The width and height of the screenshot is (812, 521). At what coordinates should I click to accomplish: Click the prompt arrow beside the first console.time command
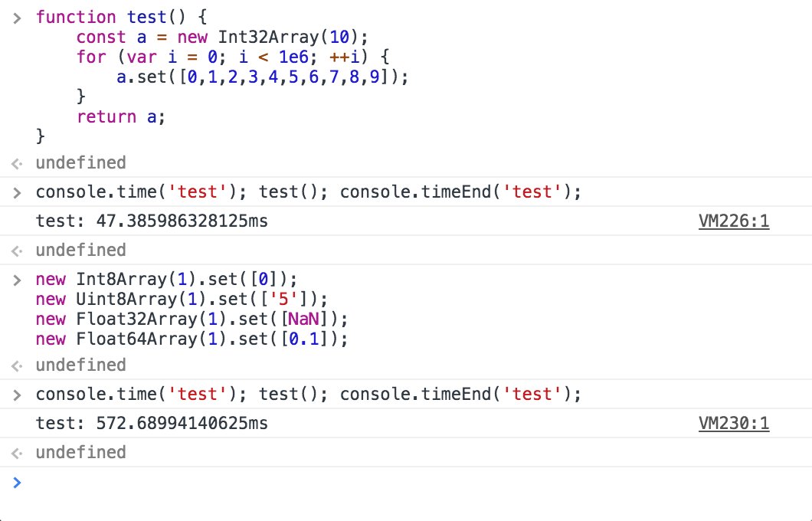[x=17, y=192]
